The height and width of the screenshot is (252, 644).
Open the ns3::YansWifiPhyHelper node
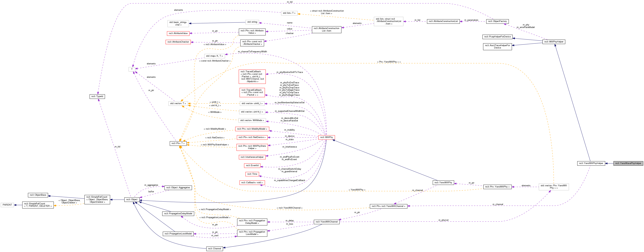(591, 163)
